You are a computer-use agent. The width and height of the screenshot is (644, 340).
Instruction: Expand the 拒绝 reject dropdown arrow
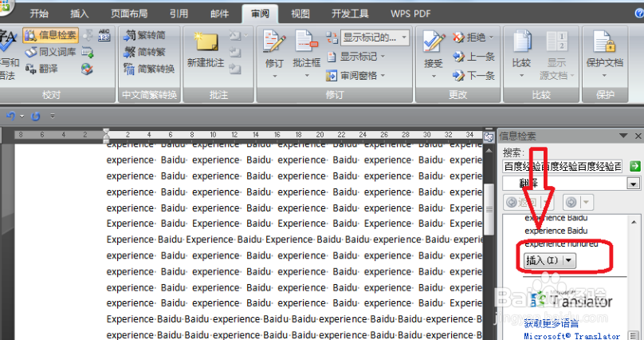click(x=491, y=38)
